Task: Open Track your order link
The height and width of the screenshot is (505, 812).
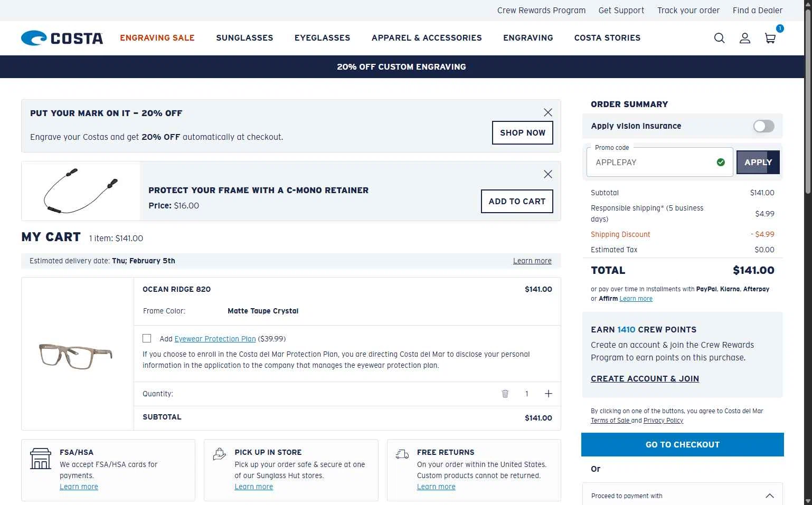Action: (x=688, y=11)
